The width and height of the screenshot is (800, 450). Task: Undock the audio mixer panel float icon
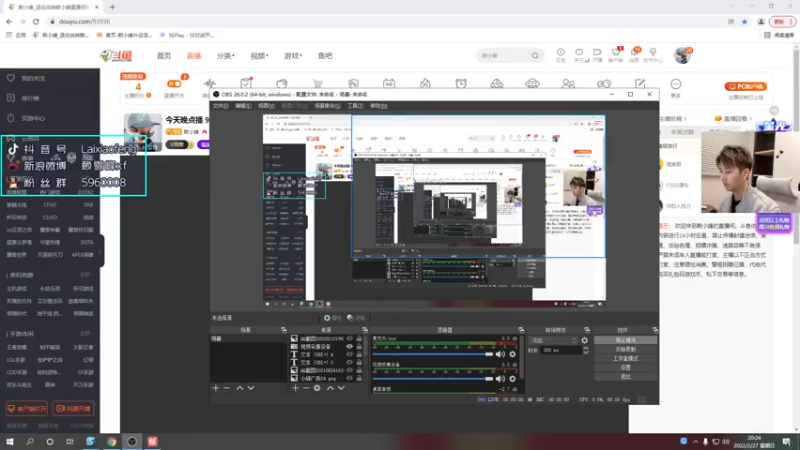(521, 330)
